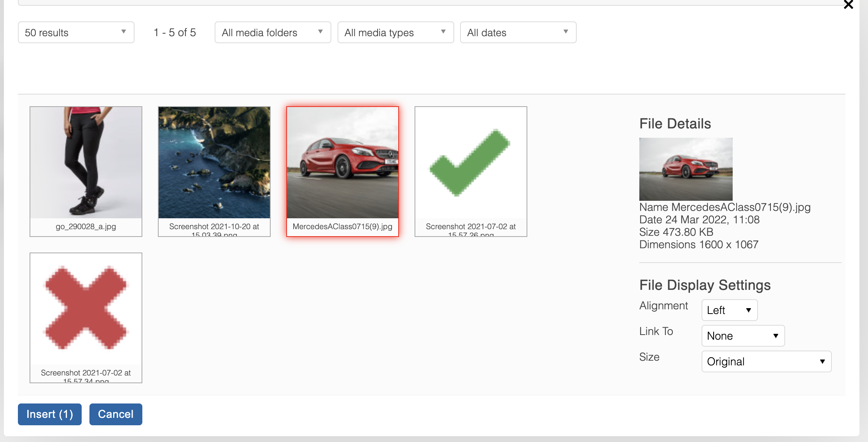Screen dimensions: 868x442
Task: Expand All media folders filter
Action: pos(273,33)
